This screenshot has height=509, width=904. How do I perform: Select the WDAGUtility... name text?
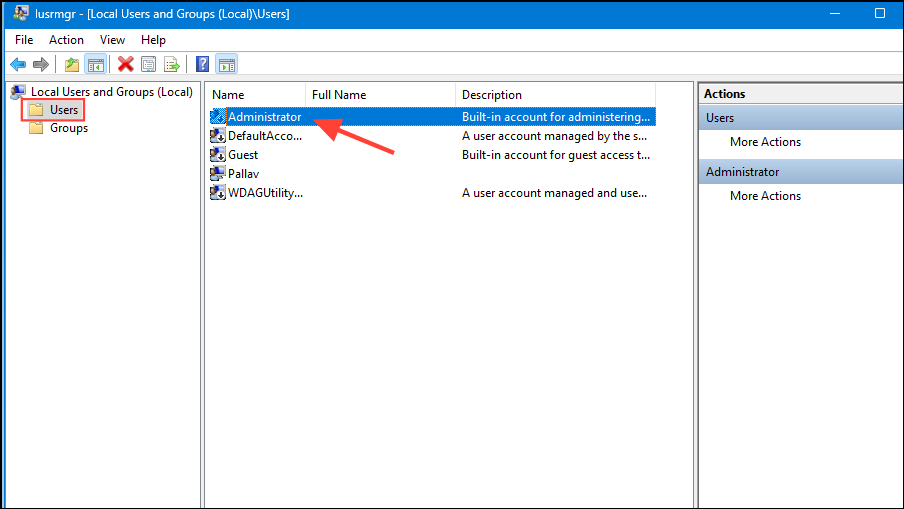[x=265, y=193]
